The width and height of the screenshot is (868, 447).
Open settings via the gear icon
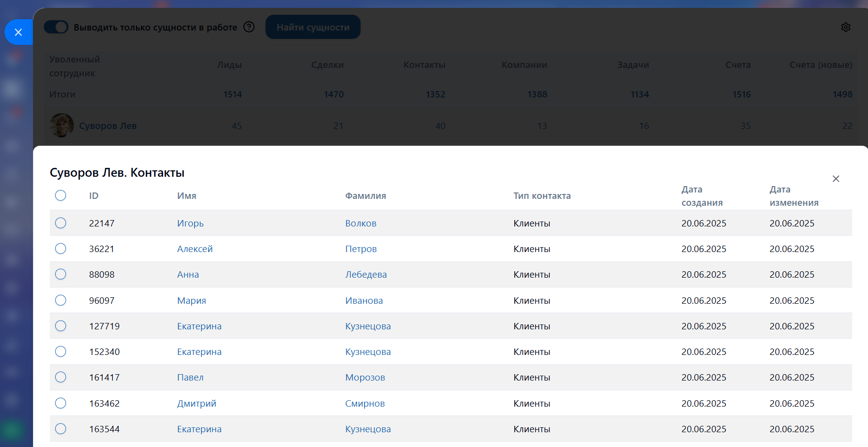point(846,27)
